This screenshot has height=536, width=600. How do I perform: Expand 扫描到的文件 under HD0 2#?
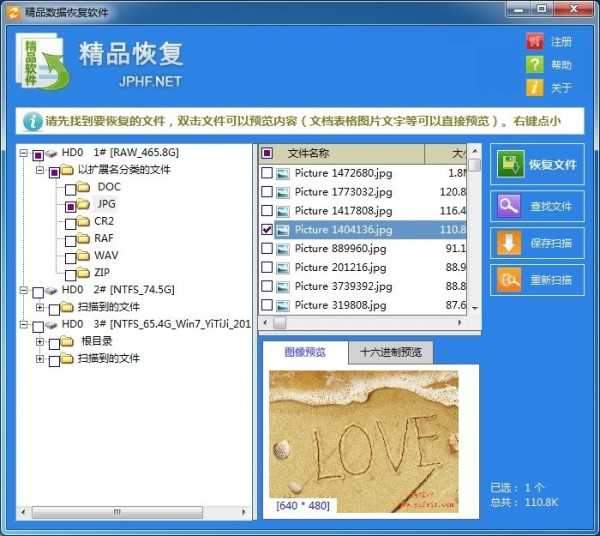[x=40, y=307]
